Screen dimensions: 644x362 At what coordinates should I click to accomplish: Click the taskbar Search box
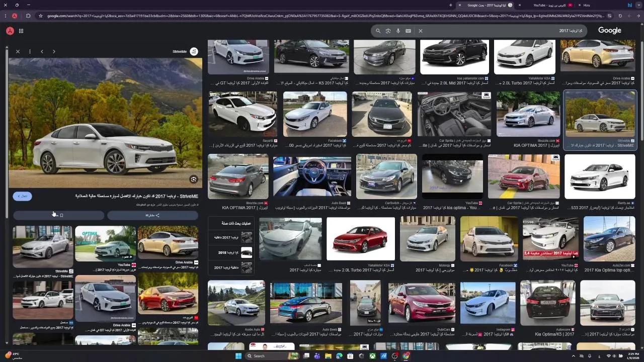pyautogui.click(x=272, y=356)
